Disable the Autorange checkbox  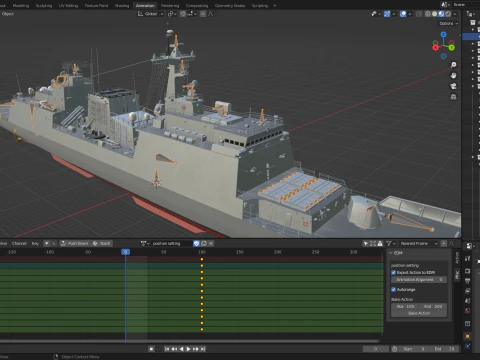click(393, 289)
